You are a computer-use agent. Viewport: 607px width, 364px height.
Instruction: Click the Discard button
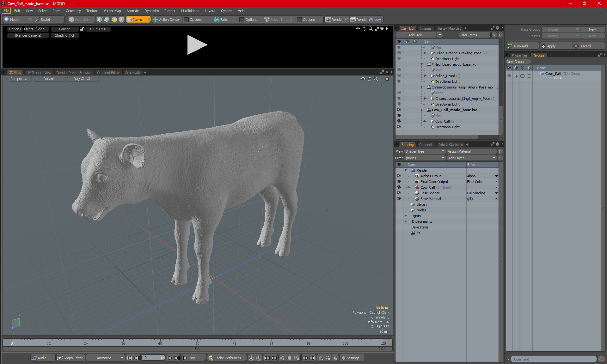(x=589, y=46)
